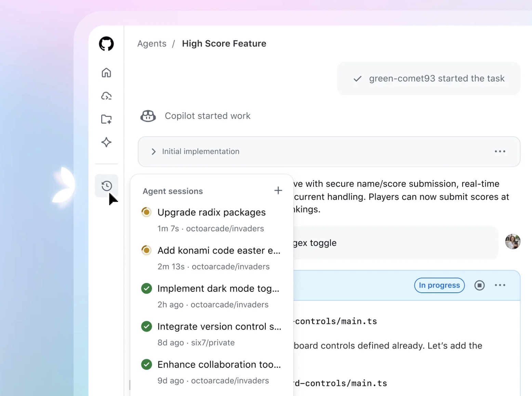
Task: Select the cloud sync sidebar icon
Action: [x=106, y=96]
